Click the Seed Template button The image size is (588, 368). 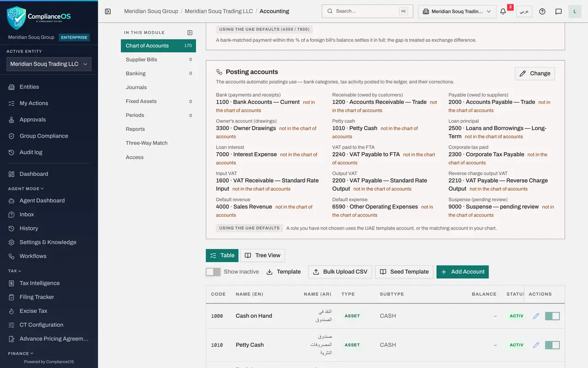coord(404,272)
